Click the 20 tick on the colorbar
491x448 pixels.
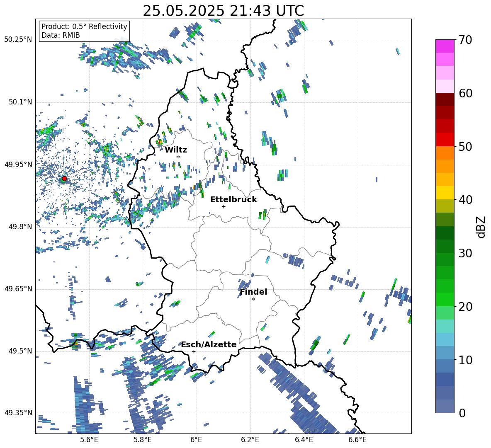click(x=465, y=307)
